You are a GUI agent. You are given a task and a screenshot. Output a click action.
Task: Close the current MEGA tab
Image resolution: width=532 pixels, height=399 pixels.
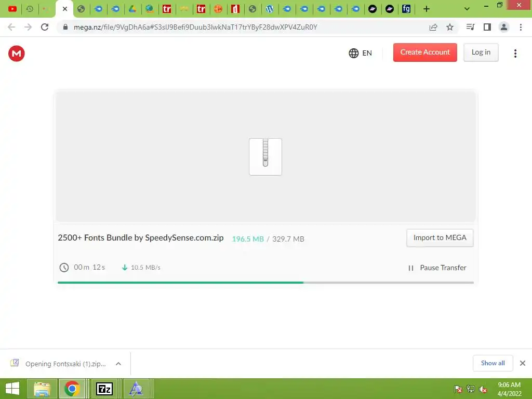point(65,9)
